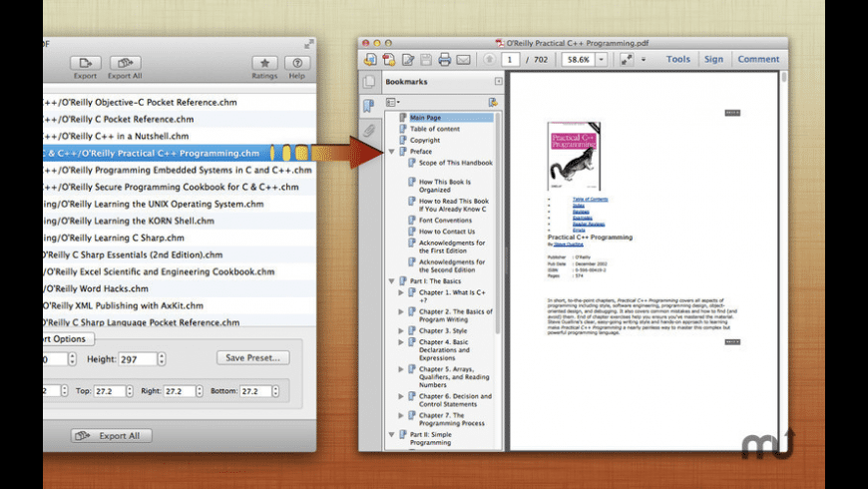Click the Top margin stepper arrows
868x489 pixels.
point(129,391)
